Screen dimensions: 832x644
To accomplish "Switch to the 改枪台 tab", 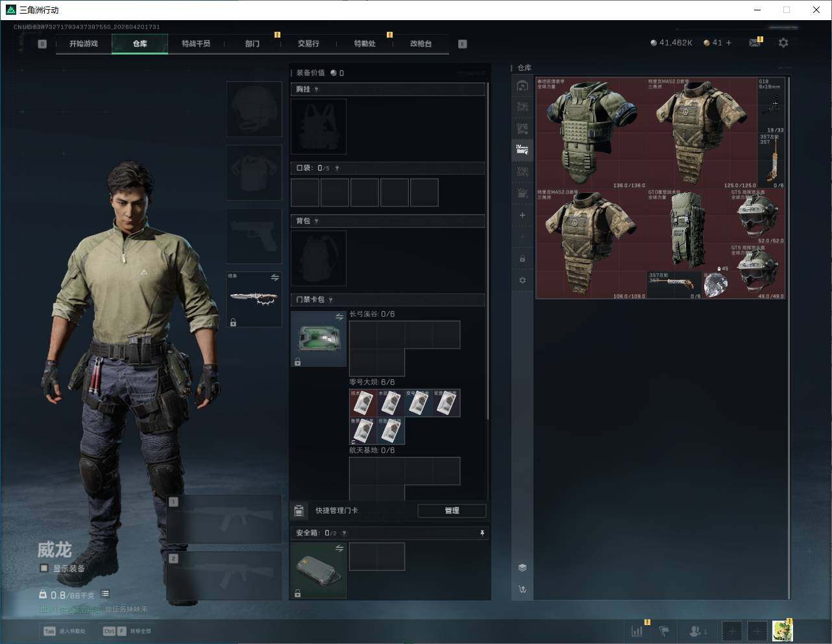I will click(421, 43).
